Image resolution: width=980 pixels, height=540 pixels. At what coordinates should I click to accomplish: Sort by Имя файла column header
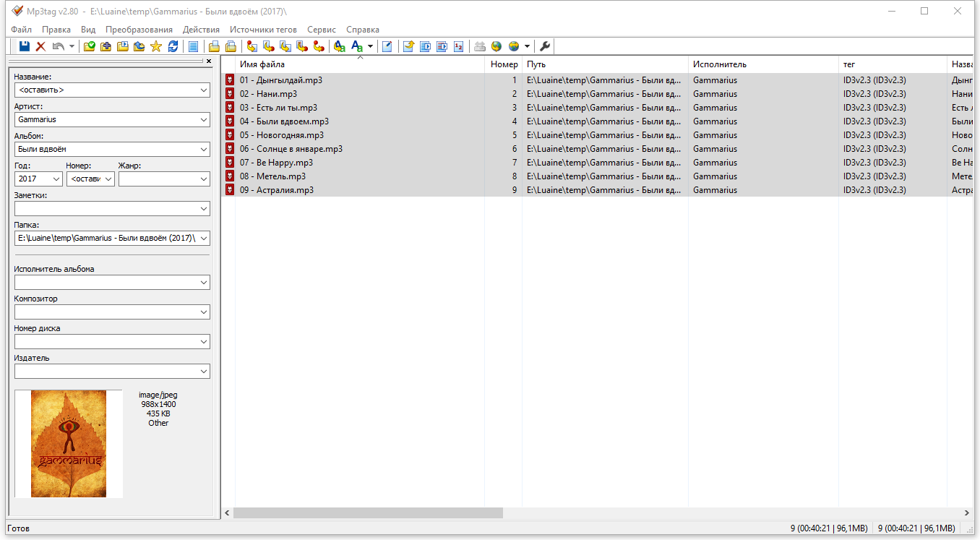click(x=359, y=64)
